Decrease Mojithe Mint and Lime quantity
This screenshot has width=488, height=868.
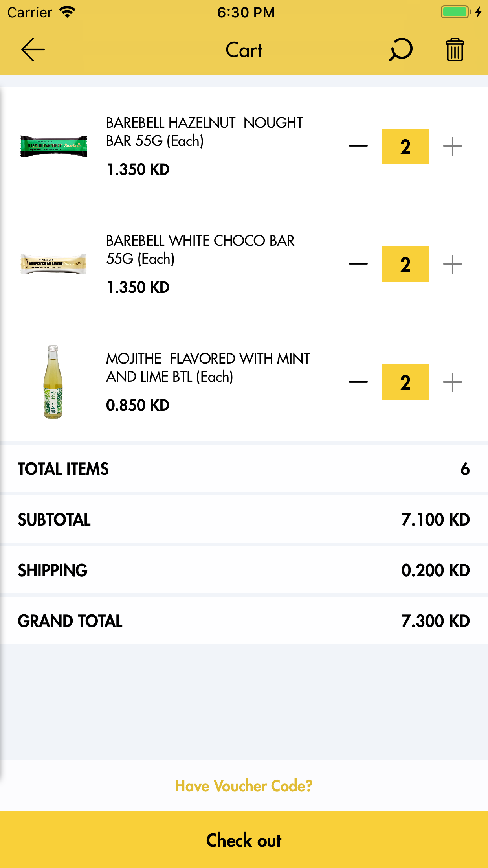pyautogui.click(x=358, y=382)
